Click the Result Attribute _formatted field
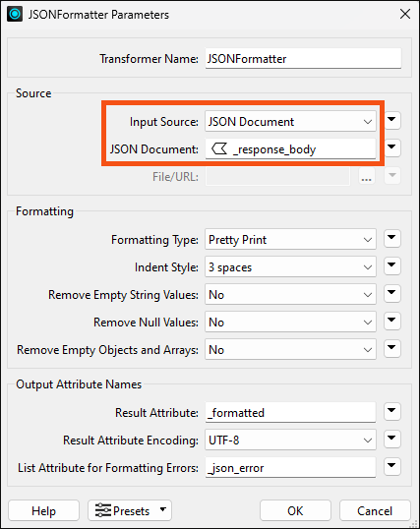Viewport: 420px width, 529px height. coord(290,412)
